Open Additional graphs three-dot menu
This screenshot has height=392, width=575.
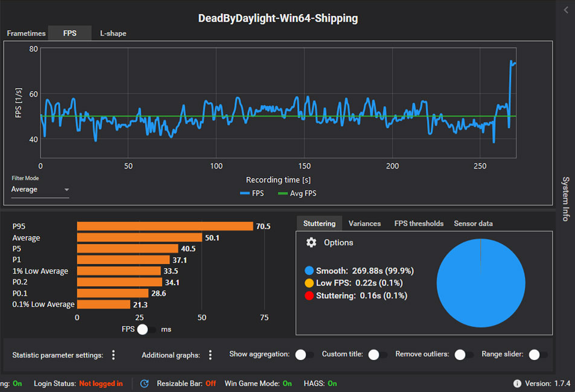[210, 355]
